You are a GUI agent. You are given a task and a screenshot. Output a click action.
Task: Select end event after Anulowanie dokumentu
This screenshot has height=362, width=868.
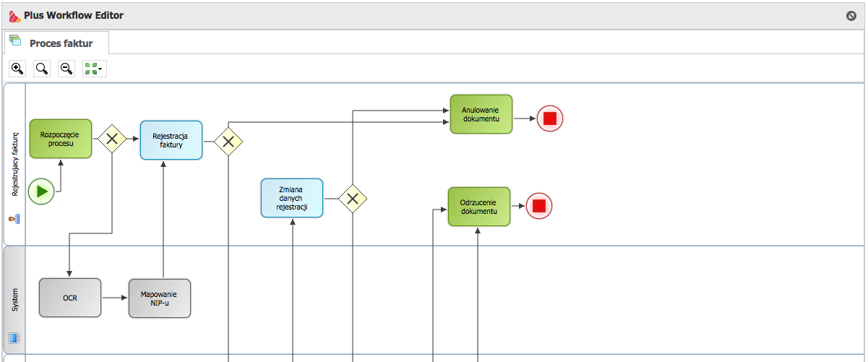click(x=550, y=118)
